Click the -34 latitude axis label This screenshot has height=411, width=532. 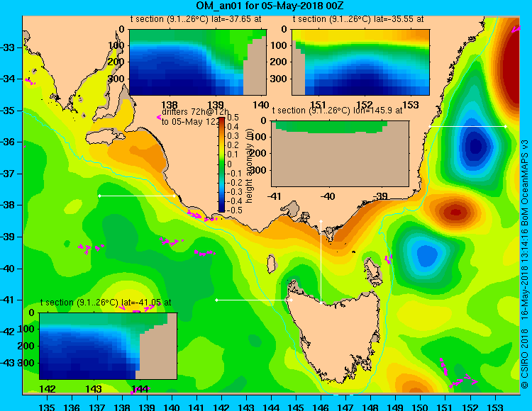click(x=8, y=79)
